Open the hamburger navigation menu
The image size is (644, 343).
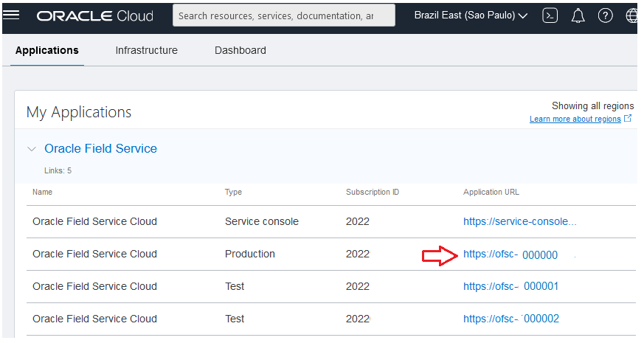point(11,15)
